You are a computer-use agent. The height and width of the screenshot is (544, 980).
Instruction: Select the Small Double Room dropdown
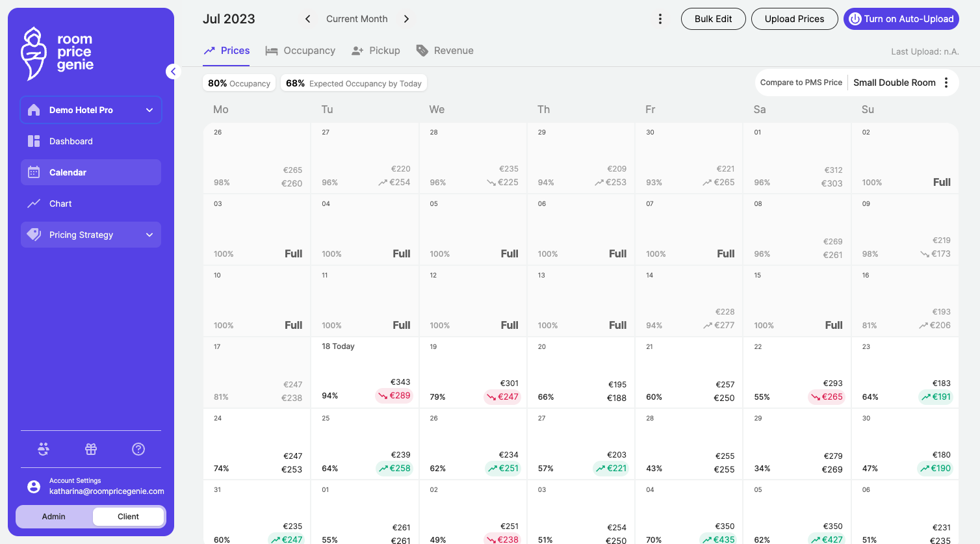[x=894, y=83]
